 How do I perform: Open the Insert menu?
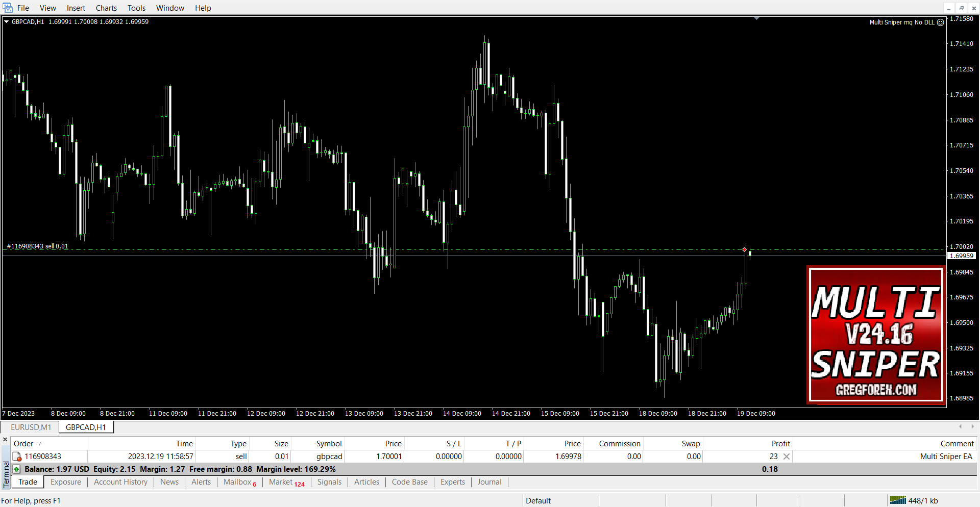[x=76, y=8]
